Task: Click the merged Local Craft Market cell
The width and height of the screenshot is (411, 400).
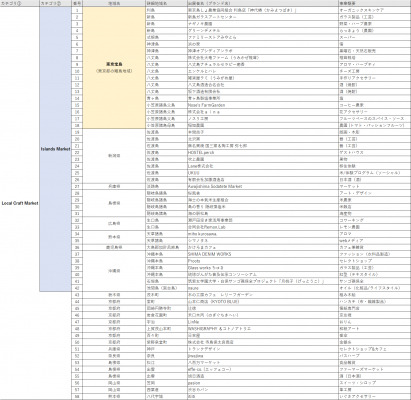Action: click(20, 203)
